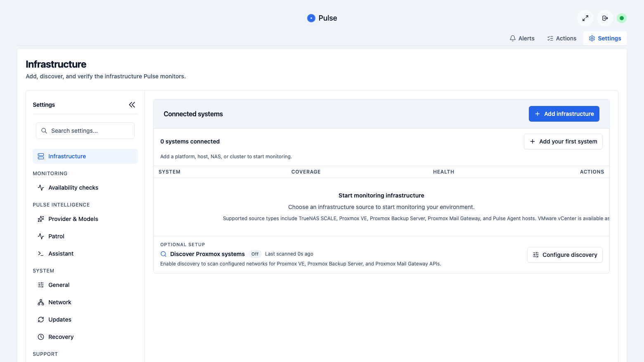This screenshot has height=362, width=644.
Task: Click the COVERAGE column header
Action: [x=306, y=172]
